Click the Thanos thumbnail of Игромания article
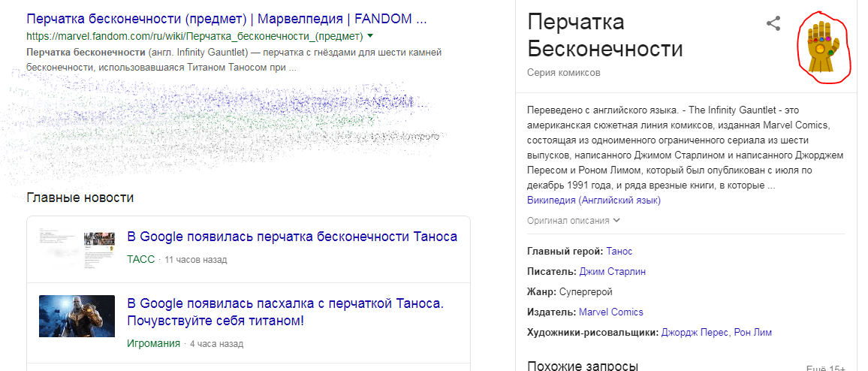 point(77,315)
